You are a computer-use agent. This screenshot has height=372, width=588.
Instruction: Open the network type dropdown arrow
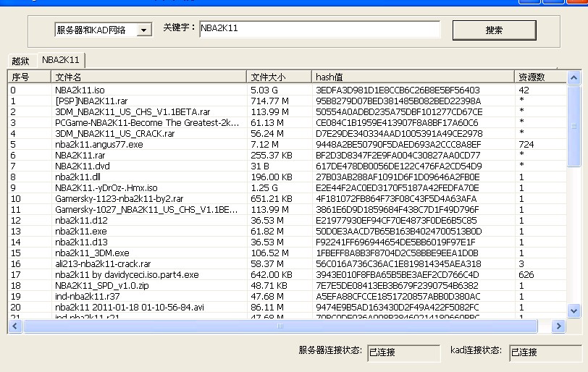pyautogui.click(x=144, y=30)
